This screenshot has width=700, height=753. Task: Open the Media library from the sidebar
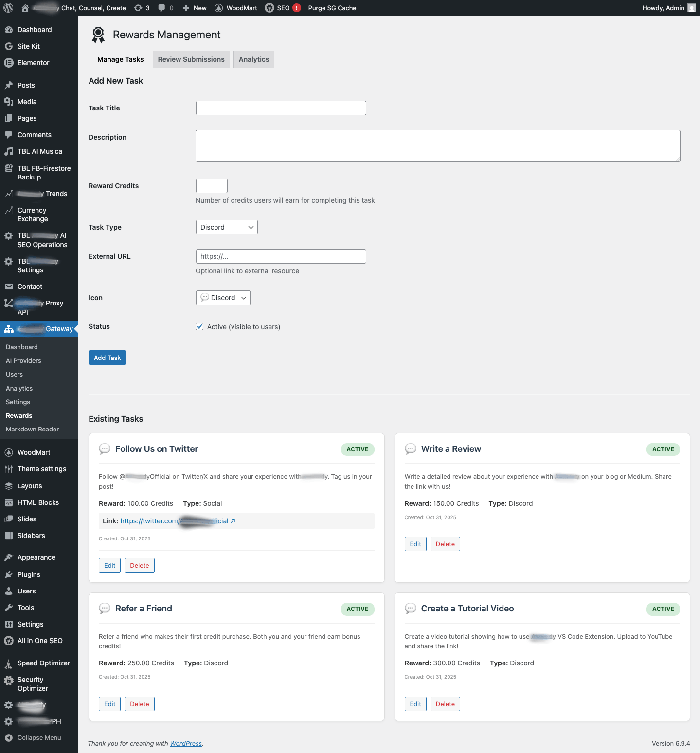click(x=27, y=102)
